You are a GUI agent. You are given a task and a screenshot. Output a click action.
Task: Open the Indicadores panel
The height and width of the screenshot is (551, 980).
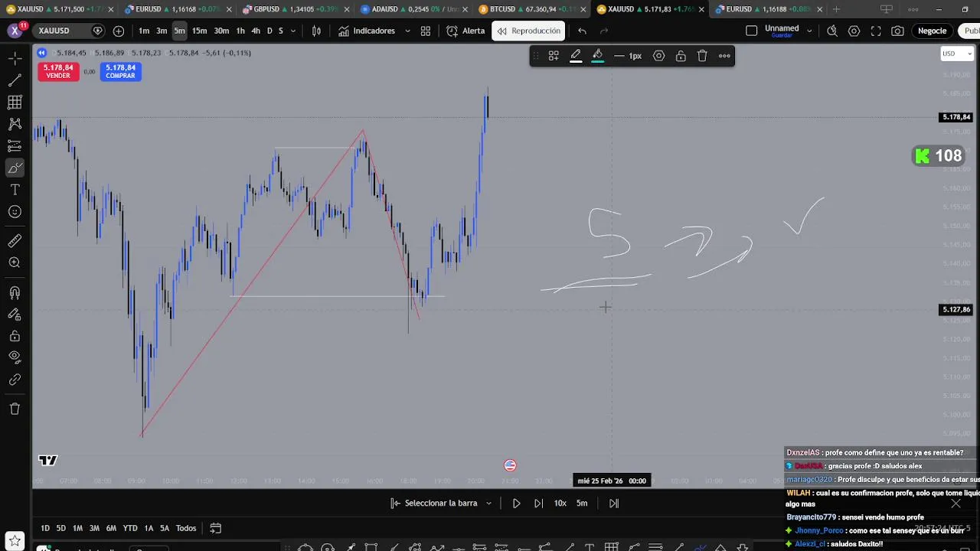tap(367, 31)
